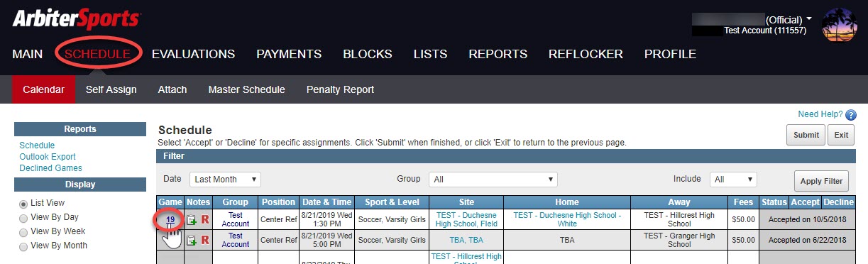Select View By Day display option
This screenshot has width=868, height=264.
click(24, 218)
